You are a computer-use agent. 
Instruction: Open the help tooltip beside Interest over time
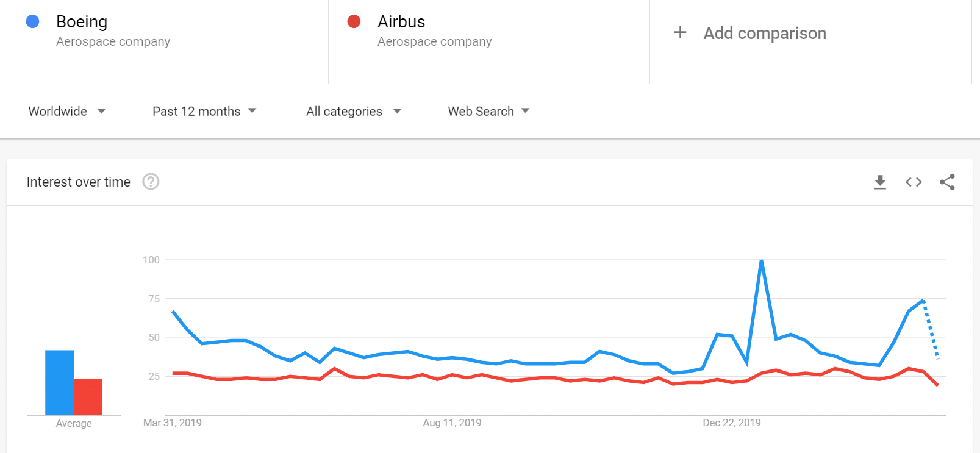(151, 182)
